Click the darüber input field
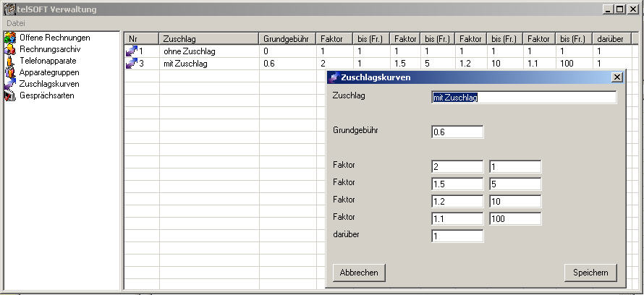The image size is (644, 295). [x=457, y=236]
